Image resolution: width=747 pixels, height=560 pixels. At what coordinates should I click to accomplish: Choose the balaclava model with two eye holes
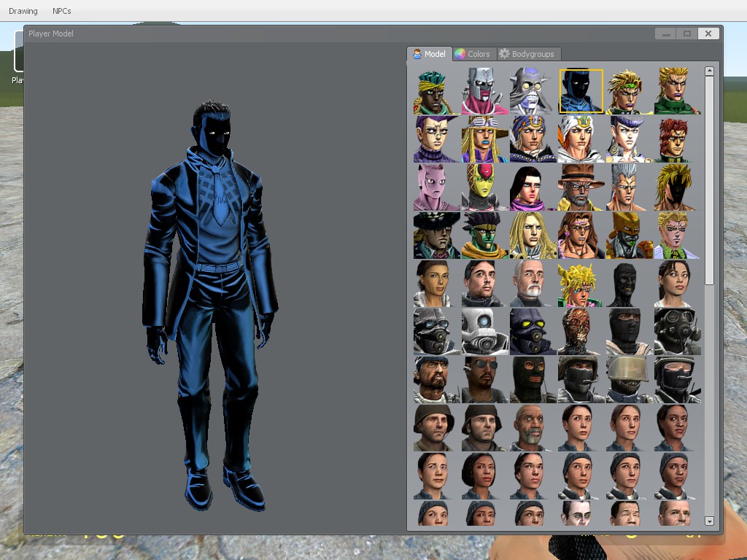click(x=533, y=380)
